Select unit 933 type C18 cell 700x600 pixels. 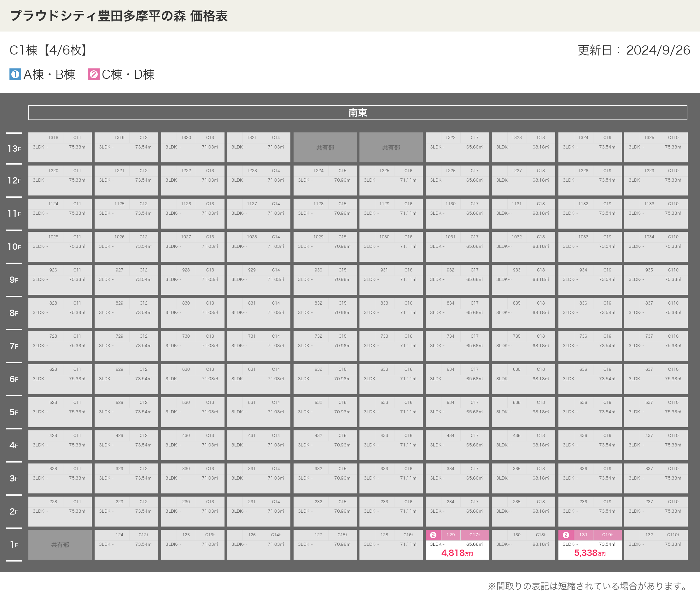pyautogui.click(x=523, y=280)
